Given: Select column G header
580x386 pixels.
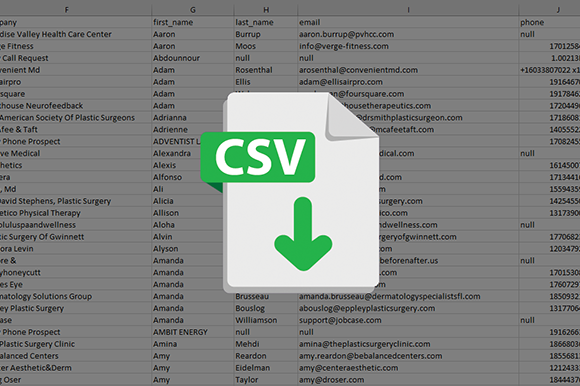Looking at the screenshot, I should click(x=193, y=10).
